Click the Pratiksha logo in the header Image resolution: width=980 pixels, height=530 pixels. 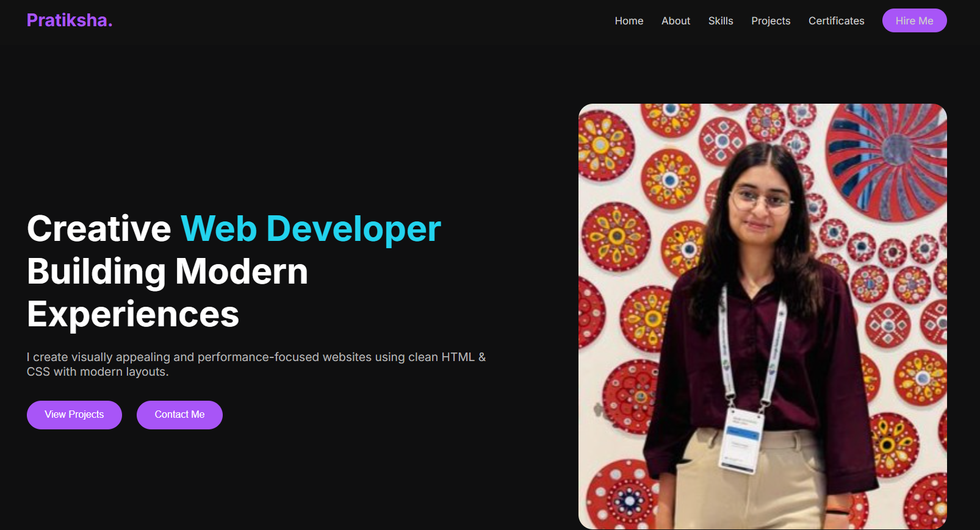[x=69, y=20]
